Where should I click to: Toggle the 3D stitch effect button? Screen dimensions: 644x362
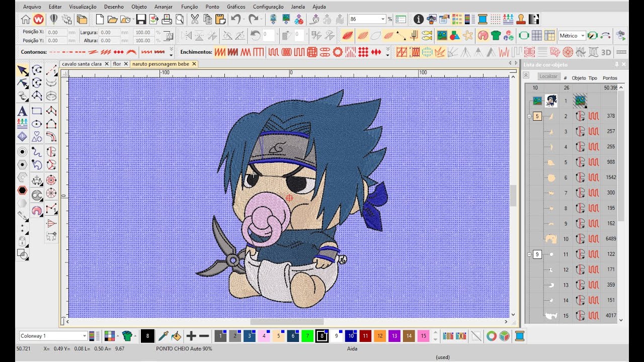(606, 52)
